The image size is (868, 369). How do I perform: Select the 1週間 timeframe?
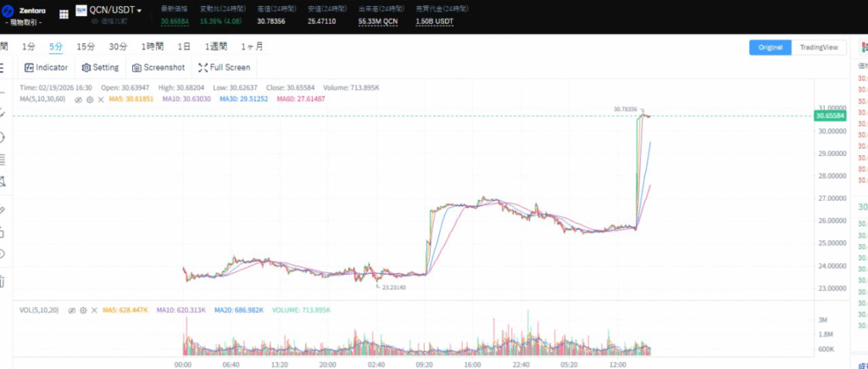(216, 47)
